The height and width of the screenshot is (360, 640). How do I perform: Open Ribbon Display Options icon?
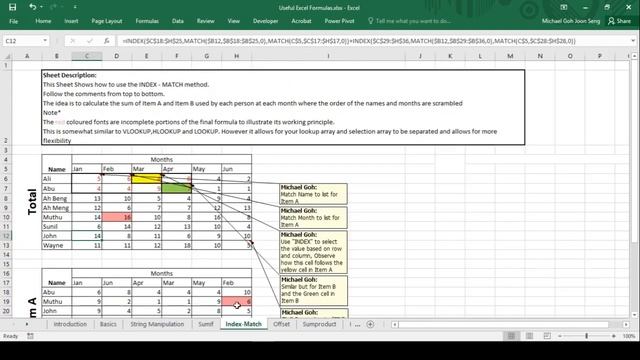(564, 7)
